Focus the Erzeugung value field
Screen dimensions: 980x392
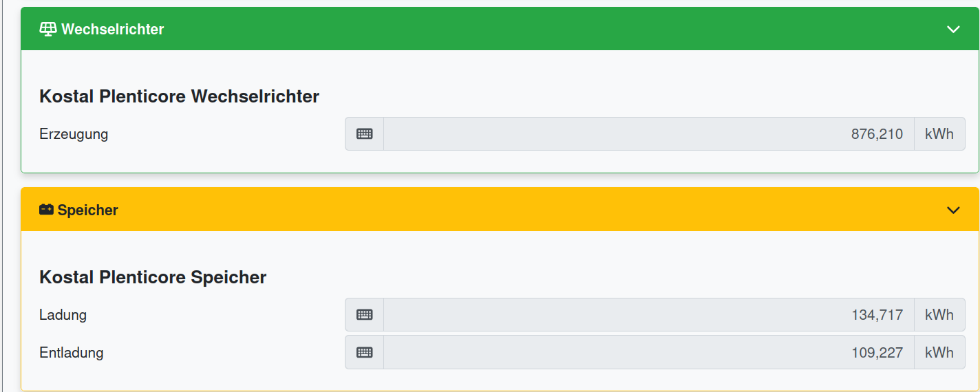pyautogui.click(x=648, y=134)
